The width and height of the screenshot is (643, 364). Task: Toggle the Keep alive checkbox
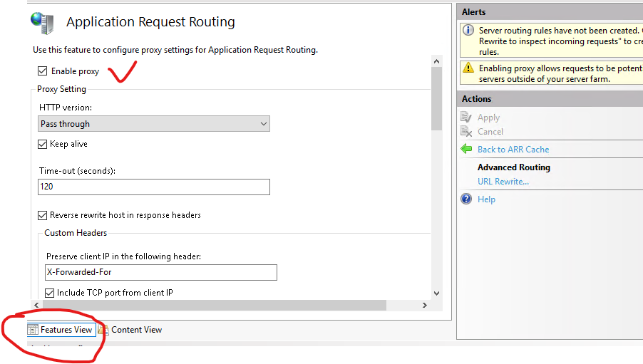click(42, 144)
